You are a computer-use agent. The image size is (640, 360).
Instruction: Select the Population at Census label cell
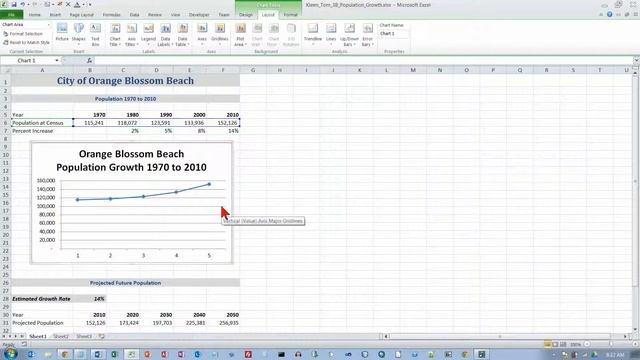[42, 122]
